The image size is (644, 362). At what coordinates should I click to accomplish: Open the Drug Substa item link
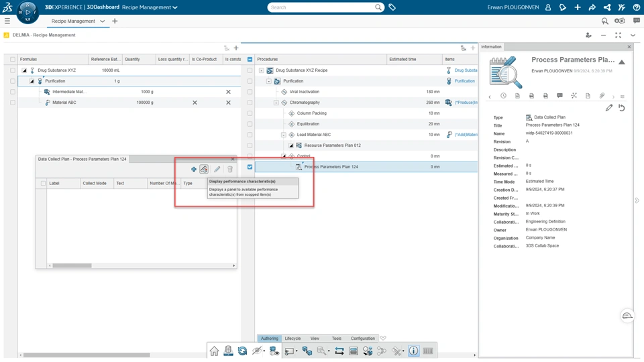(x=466, y=70)
